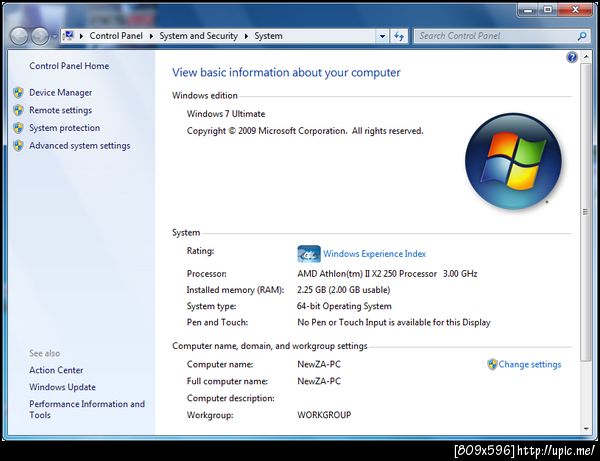Click the shield icon beside Change settings
Screen dimensions: 600x461
pos(492,364)
